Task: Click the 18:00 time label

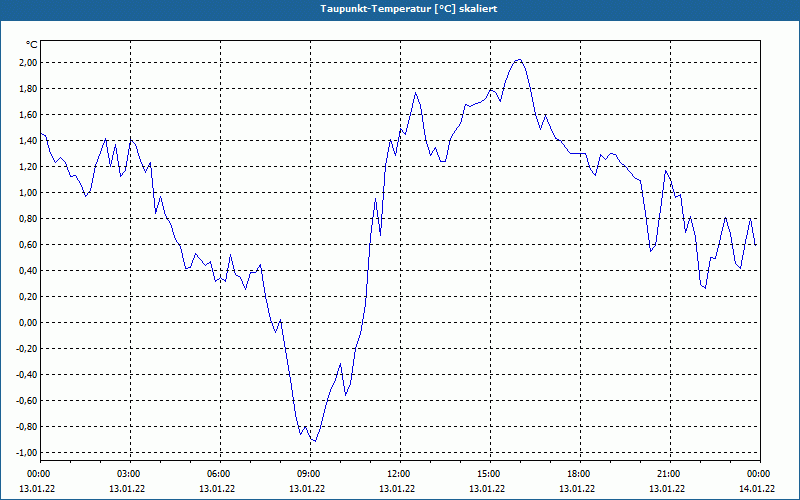Action: (580, 474)
